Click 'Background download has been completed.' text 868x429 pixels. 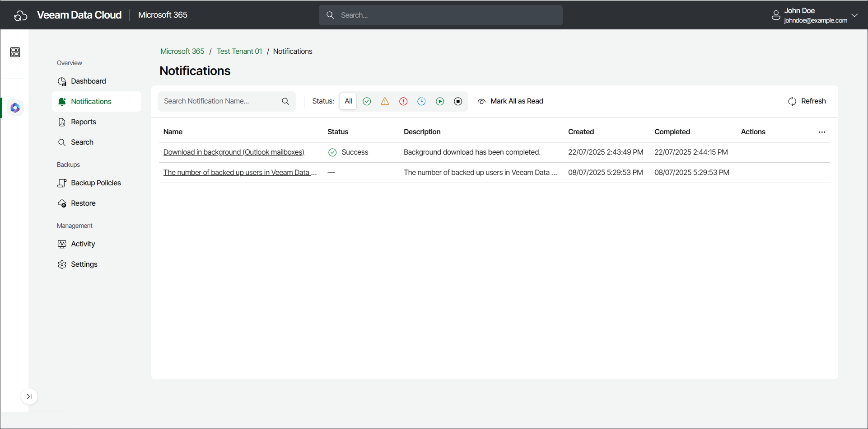pyautogui.click(x=472, y=152)
